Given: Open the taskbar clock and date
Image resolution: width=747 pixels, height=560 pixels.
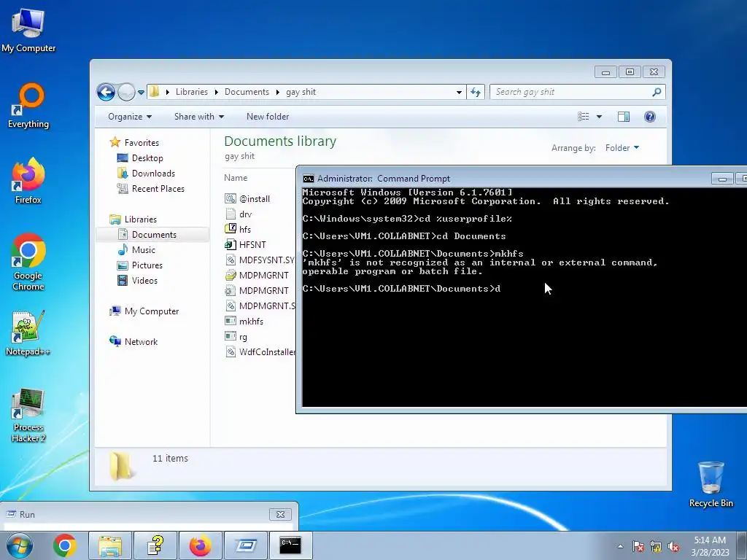Looking at the screenshot, I should (x=710, y=546).
